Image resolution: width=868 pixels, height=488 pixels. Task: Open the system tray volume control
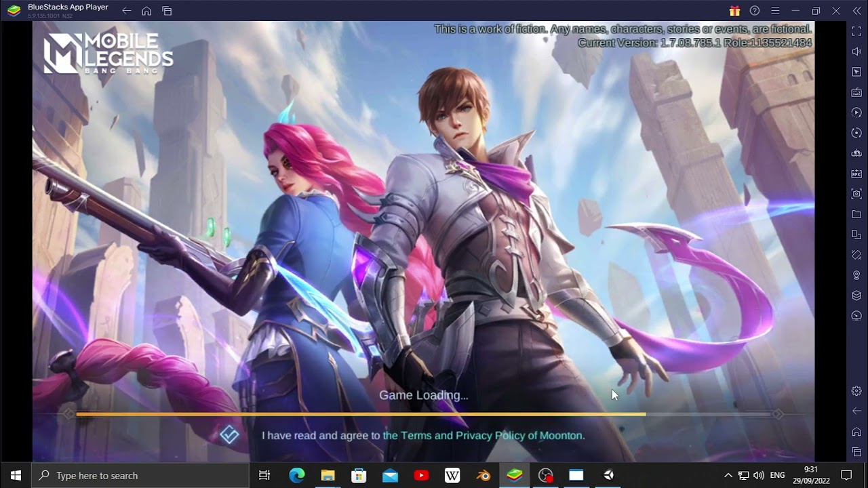(x=758, y=475)
